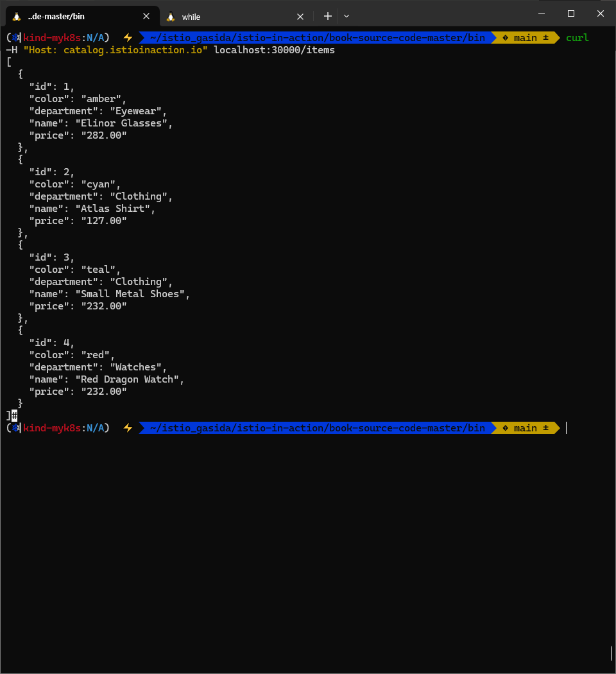Viewport: 616px width, 674px height.
Task: Close the terminal window
Action: click(601, 13)
